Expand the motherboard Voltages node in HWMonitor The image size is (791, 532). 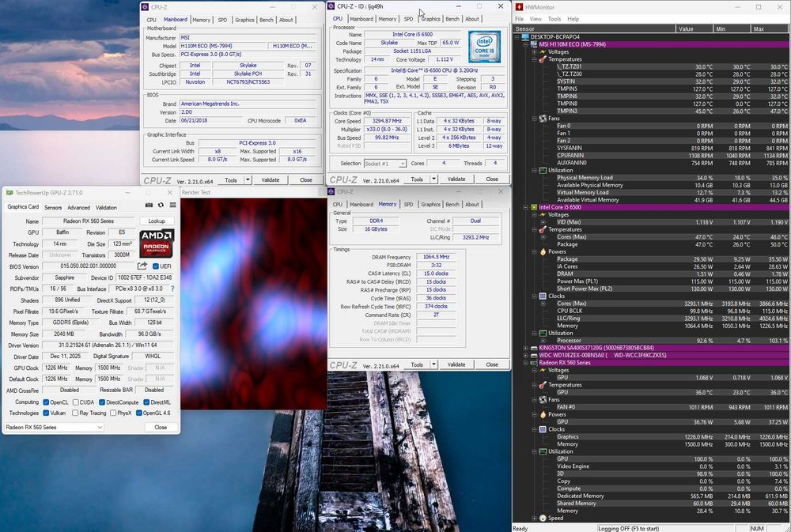click(x=534, y=52)
